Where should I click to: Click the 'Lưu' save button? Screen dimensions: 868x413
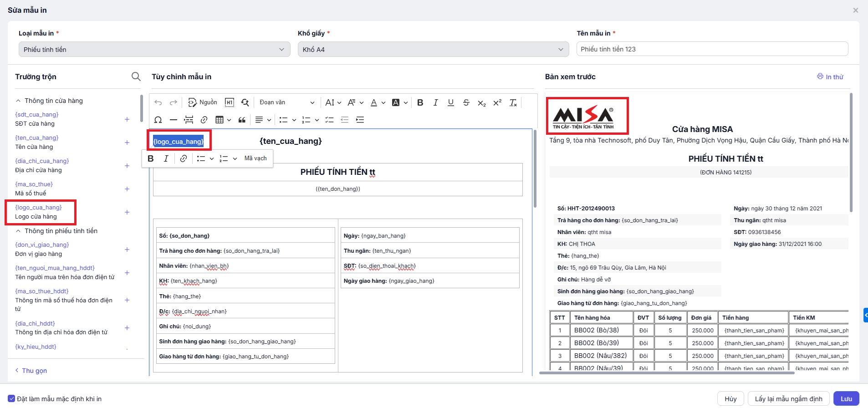point(846,399)
